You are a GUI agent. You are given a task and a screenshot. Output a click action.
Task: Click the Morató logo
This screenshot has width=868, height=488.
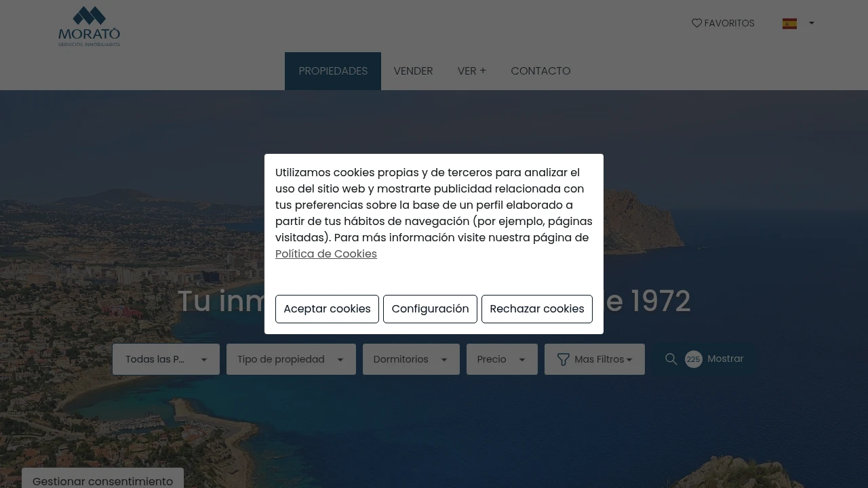tap(89, 26)
